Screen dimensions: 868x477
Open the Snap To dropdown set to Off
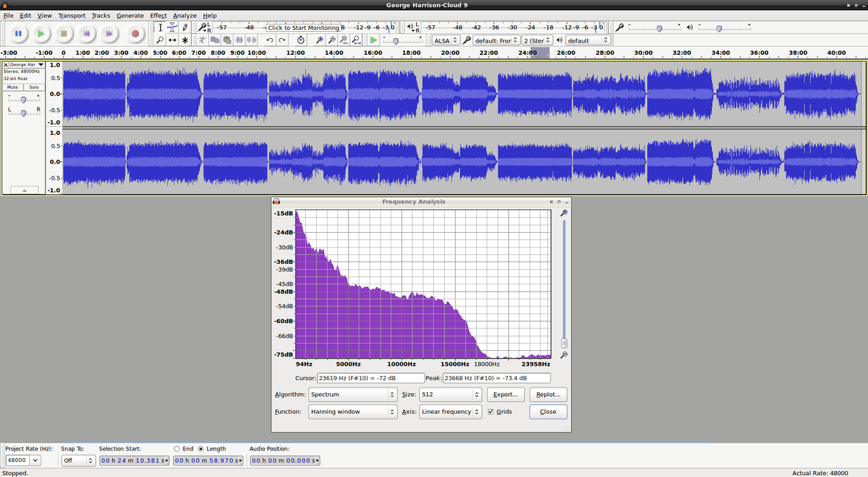pos(78,460)
